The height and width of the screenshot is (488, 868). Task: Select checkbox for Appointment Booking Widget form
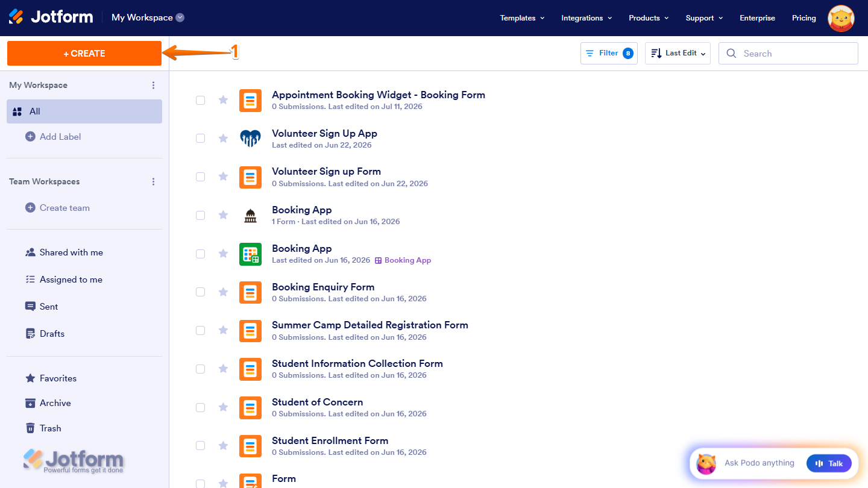[x=200, y=100]
